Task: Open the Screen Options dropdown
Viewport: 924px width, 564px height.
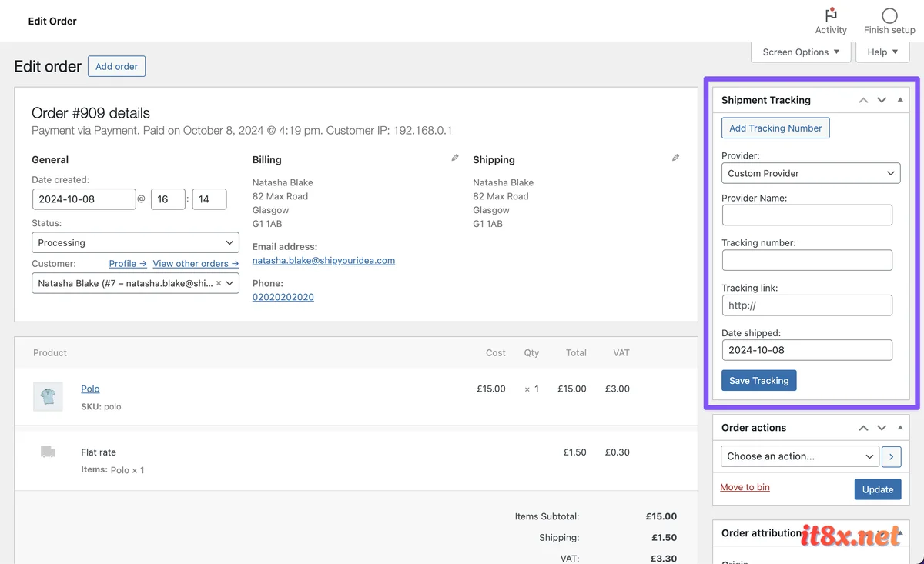Action: (x=801, y=52)
